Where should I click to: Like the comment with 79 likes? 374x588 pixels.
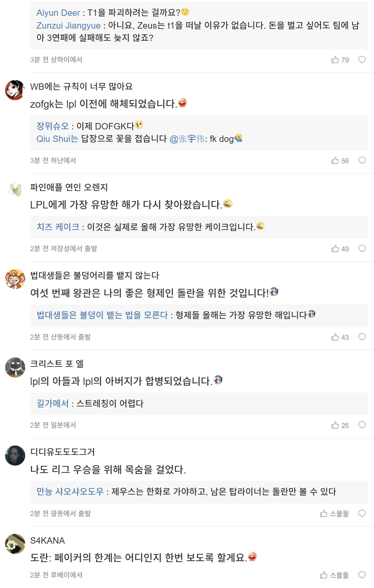pos(335,60)
